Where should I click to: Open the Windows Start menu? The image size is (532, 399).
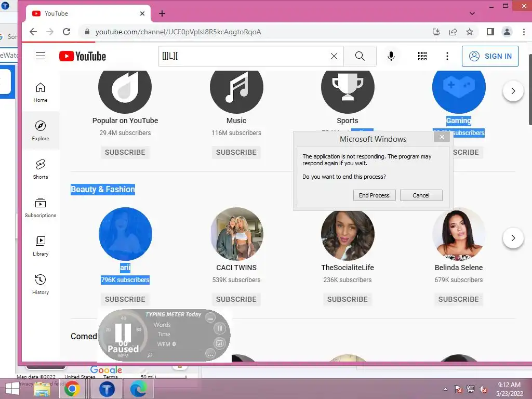click(x=12, y=389)
